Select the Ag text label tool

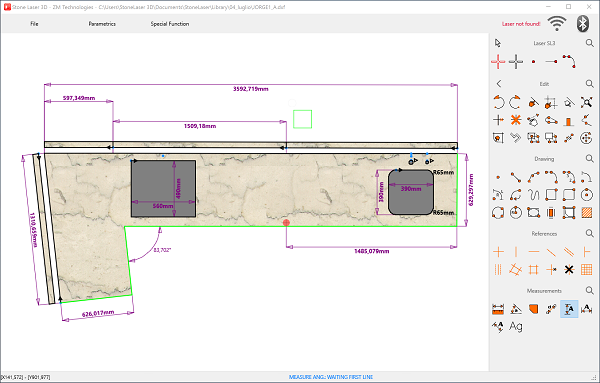tap(516, 326)
